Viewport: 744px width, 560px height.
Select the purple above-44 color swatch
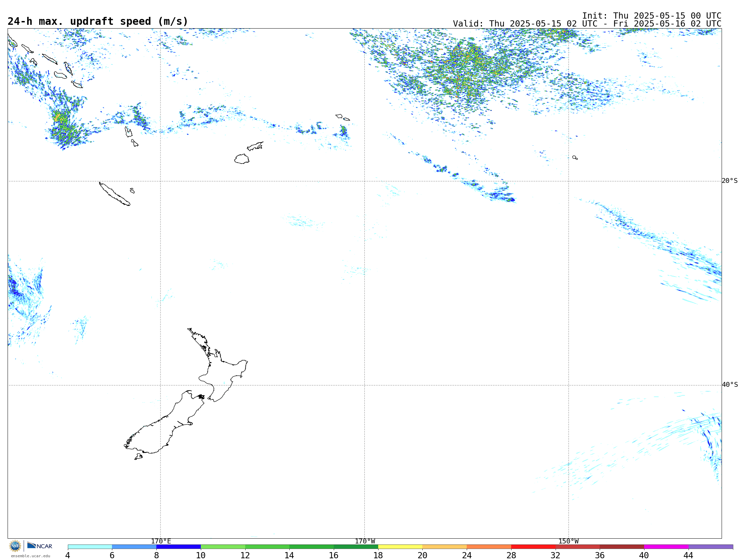click(711, 547)
